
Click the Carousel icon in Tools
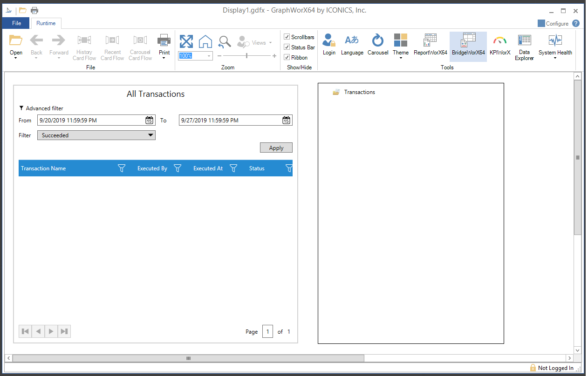click(377, 45)
